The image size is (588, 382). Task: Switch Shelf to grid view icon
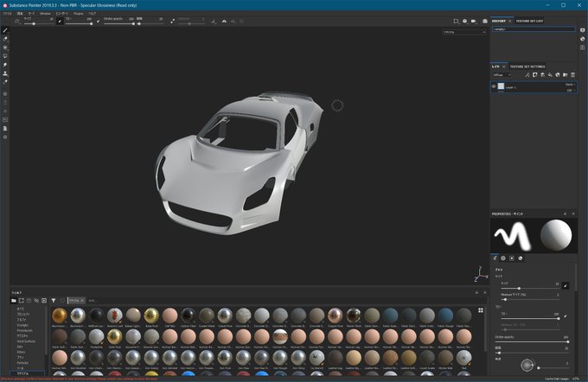coord(481,310)
